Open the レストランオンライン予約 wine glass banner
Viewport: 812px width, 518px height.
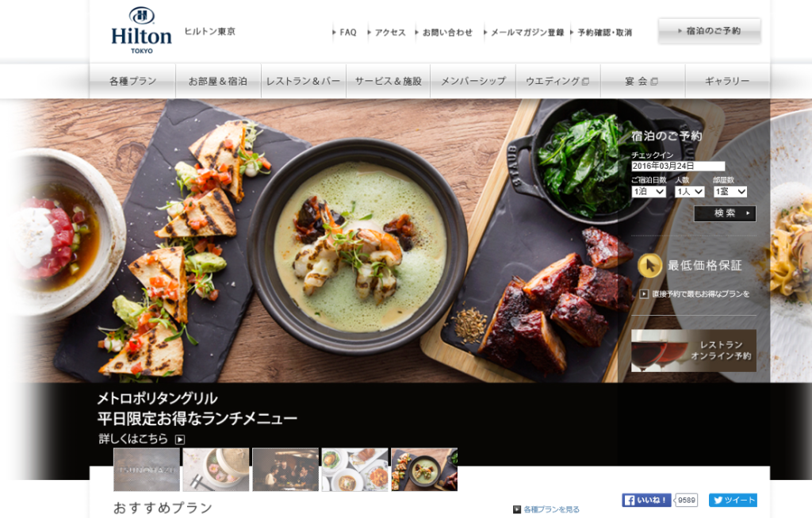(x=693, y=351)
